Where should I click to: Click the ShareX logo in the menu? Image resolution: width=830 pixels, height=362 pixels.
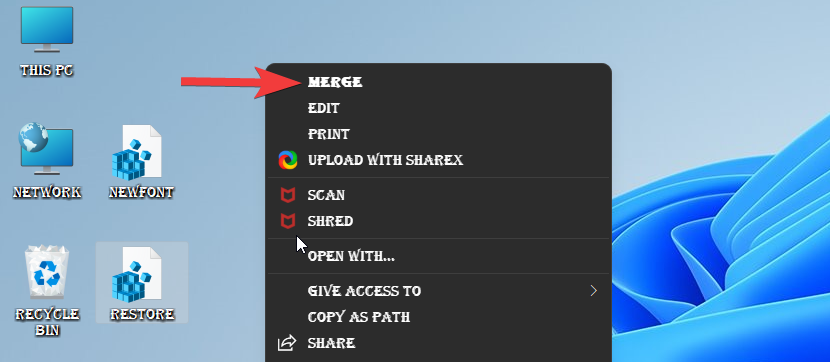(287, 160)
